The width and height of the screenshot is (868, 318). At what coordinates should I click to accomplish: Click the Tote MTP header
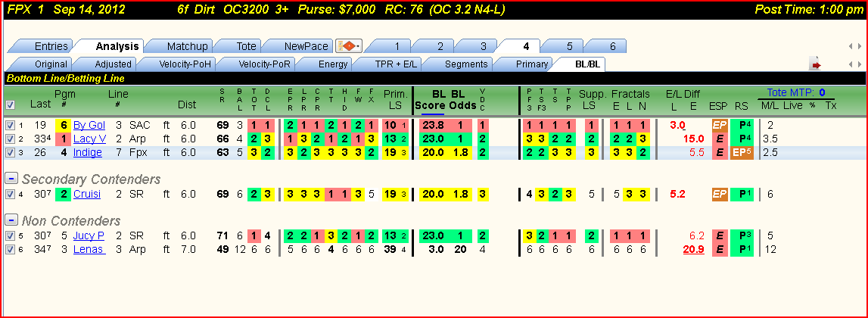click(x=797, y=92)
